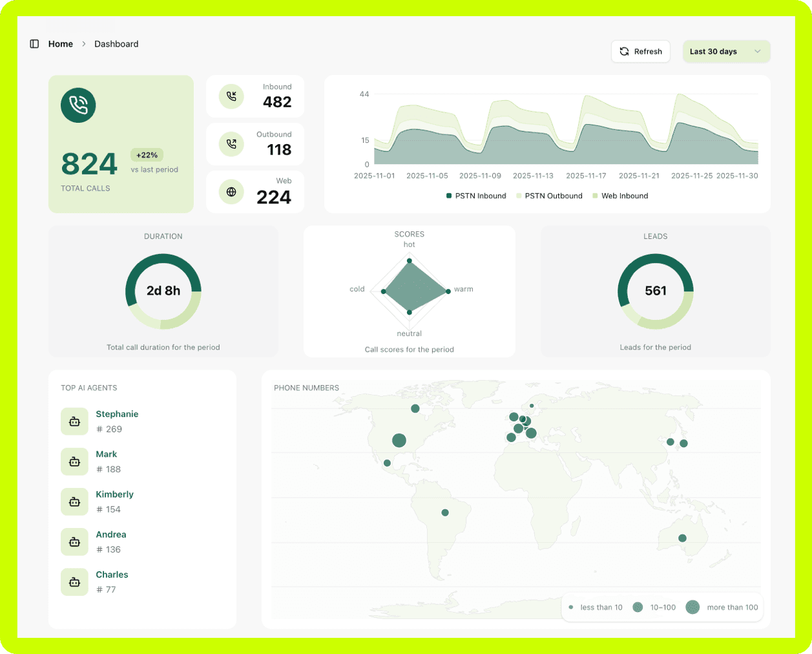Click Kimberly's robot agent icon

click(x=74, y=501)
